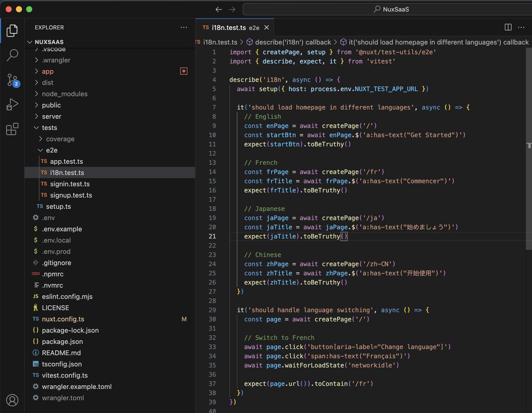
Task: Click describe('i18n') callback breadcrumb
Action: point(289,42)
